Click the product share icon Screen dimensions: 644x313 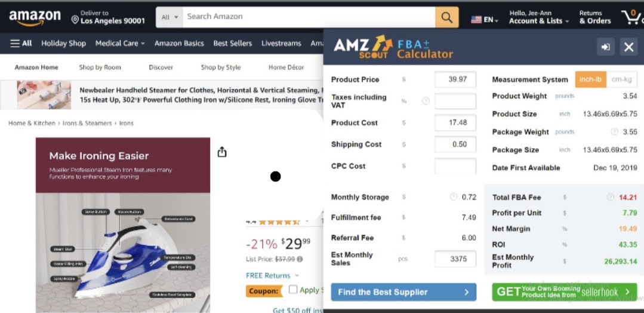coord(222,152)
